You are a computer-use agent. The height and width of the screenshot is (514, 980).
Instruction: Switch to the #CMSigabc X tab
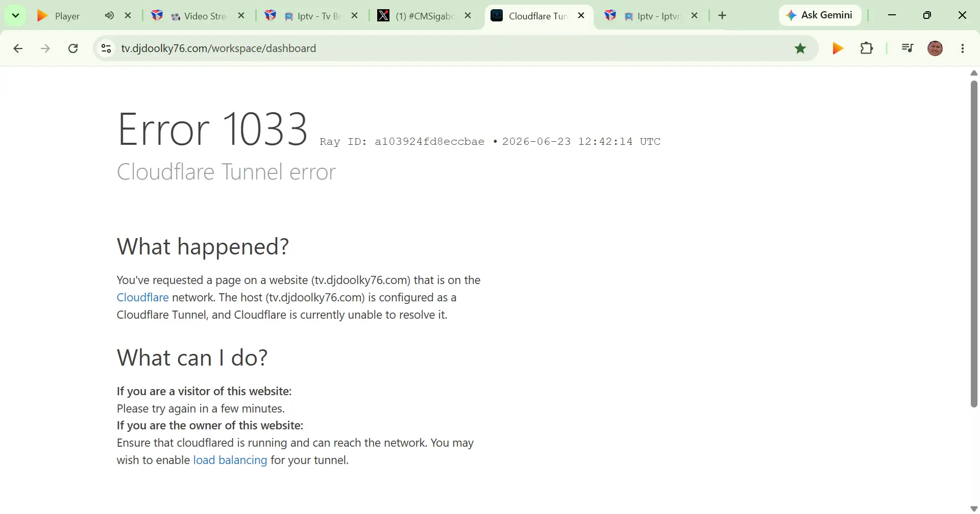pos(424,16)
